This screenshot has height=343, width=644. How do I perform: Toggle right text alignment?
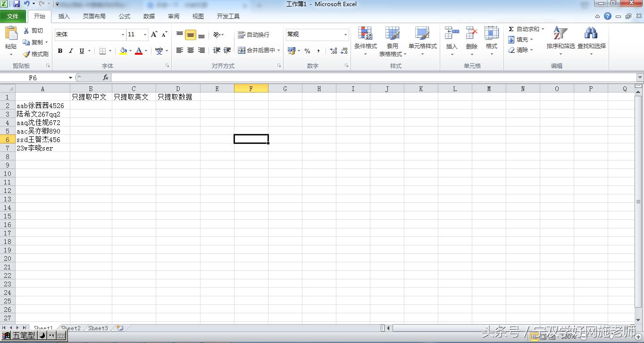point(201,50)
